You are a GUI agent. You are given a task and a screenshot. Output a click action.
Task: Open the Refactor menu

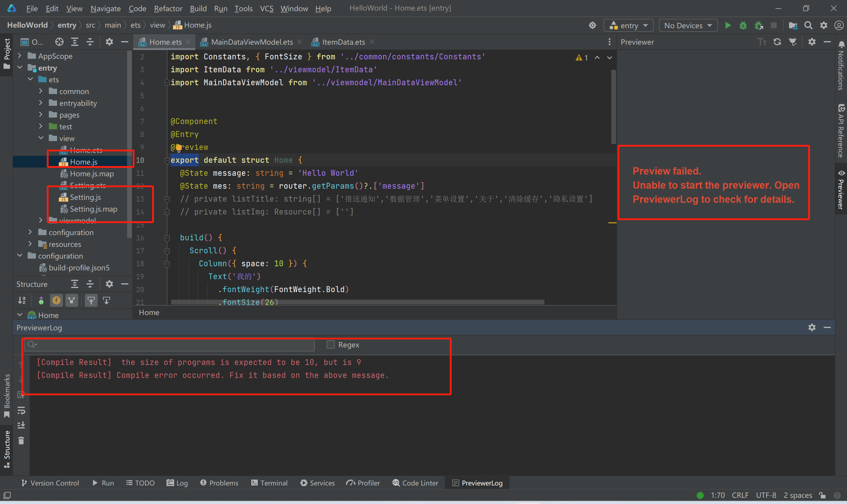point(168,9)
